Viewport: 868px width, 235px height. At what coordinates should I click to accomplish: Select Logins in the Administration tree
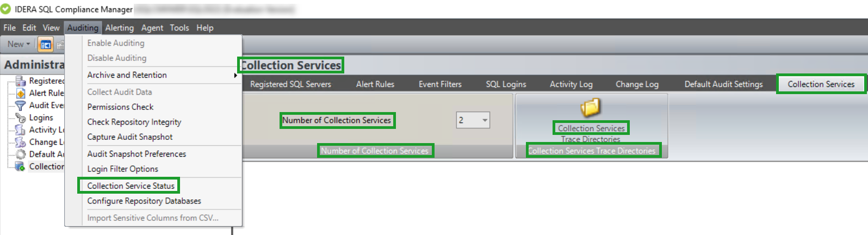[x=41, y=117]
